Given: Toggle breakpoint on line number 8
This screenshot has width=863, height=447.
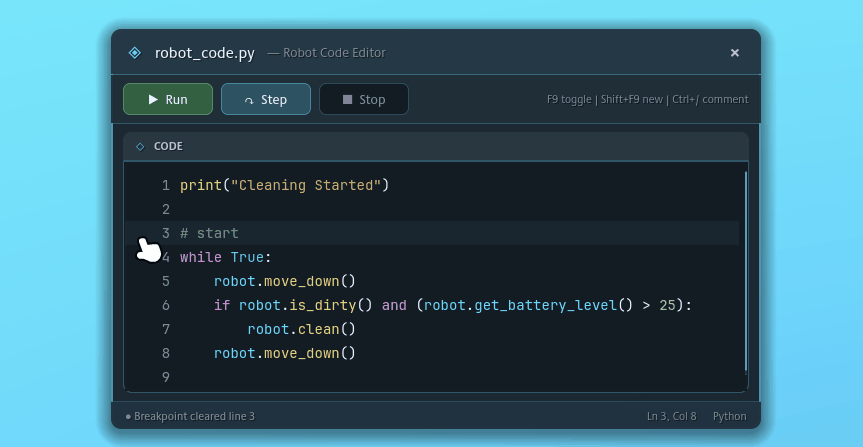Looking at the screenshot, I should [166, 353].
